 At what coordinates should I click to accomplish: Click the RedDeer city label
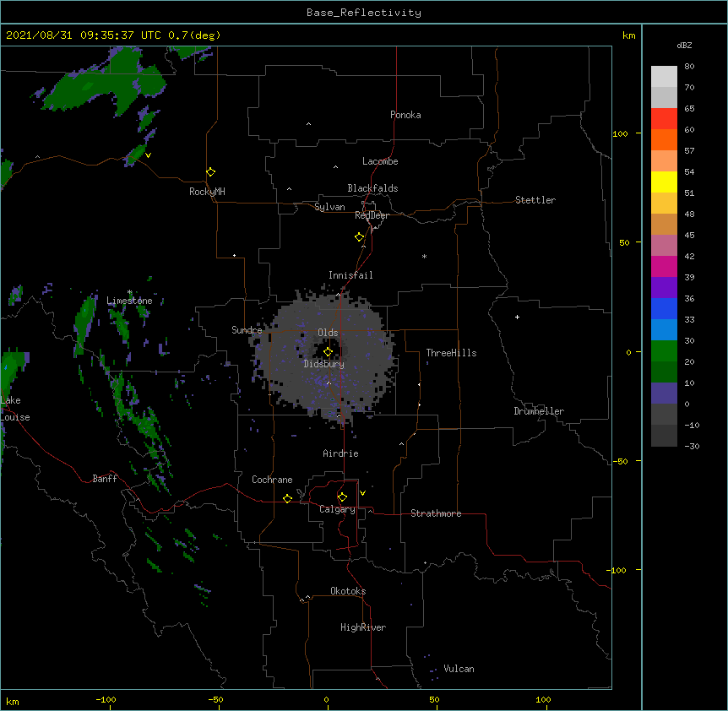(372, 215)
